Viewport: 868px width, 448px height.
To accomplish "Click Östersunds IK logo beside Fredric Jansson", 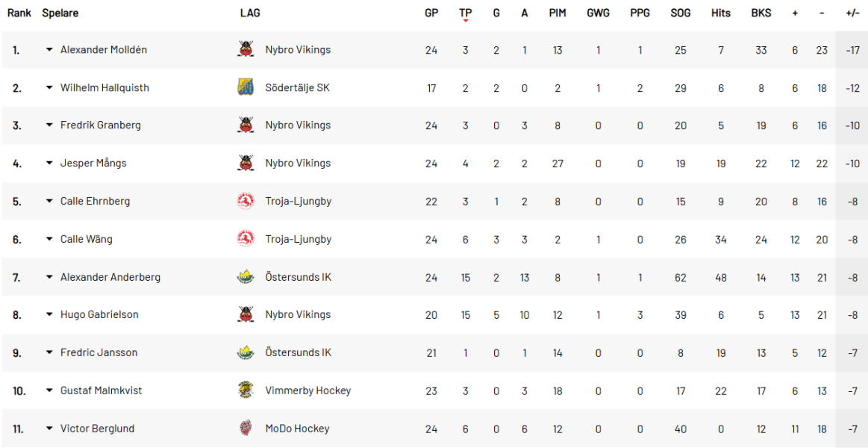I will [246, 352].
